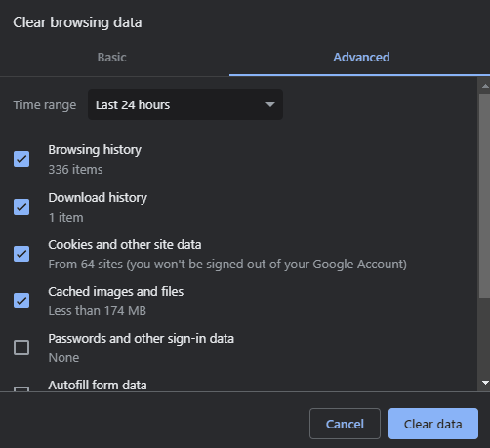Click the scrollbar down arrow

[485, 383]
